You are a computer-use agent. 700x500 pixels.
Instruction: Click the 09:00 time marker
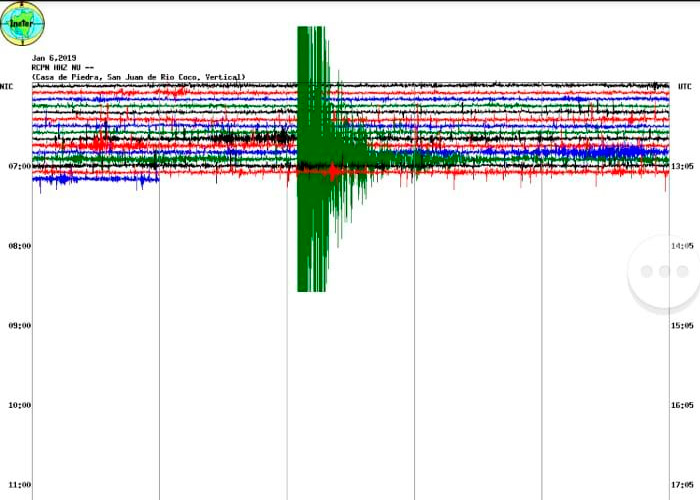coord(16,326)
